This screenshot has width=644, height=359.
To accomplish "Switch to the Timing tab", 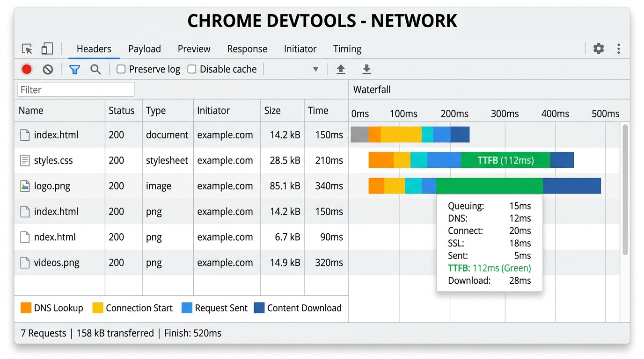I will [347, 49].
